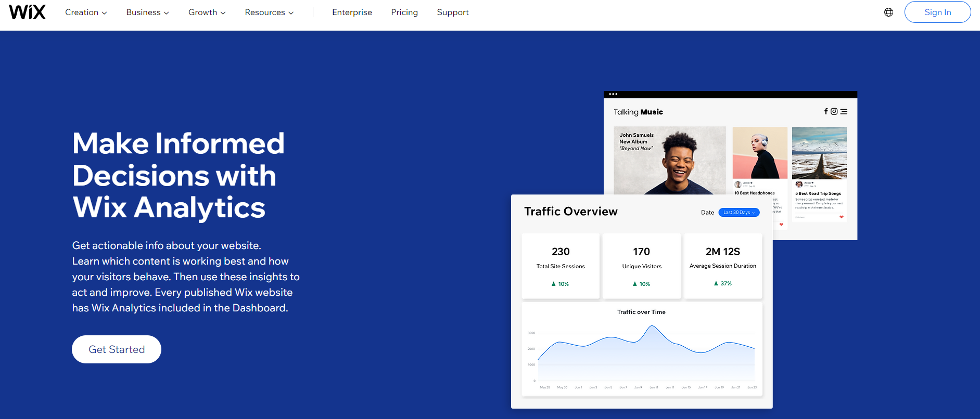Image resolution: width=980 pixels, height=419 pixels.
Task: Click the heart icon on 5 Best Road Trip Songs
Action: click(841, 217)
